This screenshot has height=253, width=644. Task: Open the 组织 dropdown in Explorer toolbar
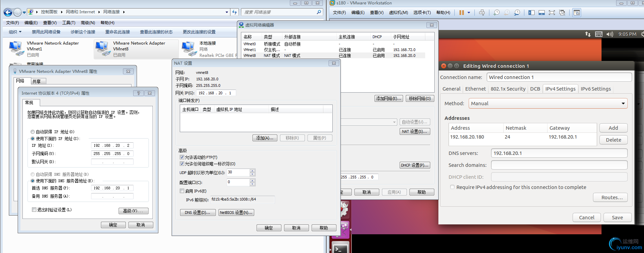tap(15, 32)
